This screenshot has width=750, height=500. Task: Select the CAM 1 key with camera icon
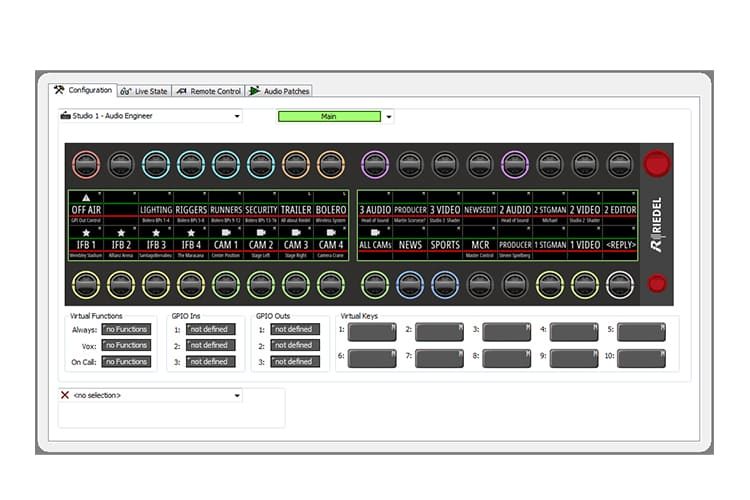226,243
